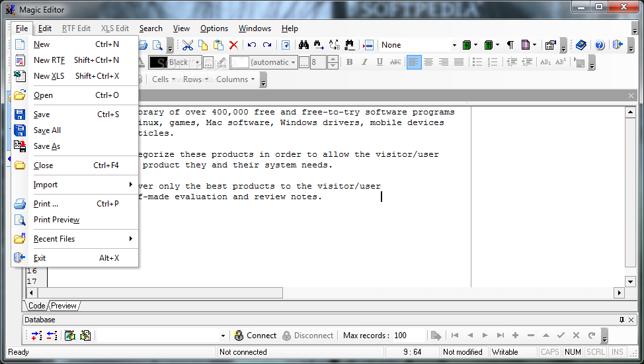Toggle Italic formatting

[x=365, y=62]
